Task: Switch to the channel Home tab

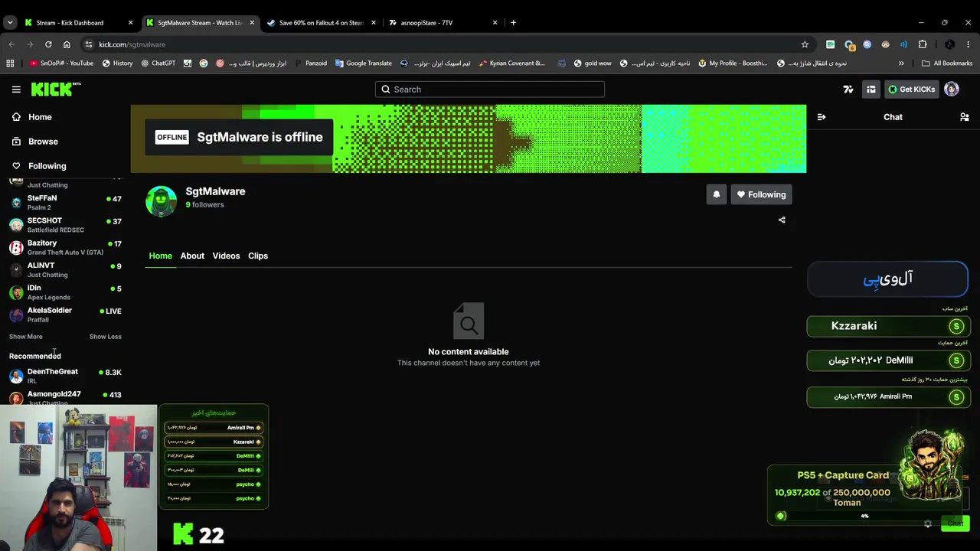Action: tap(160, 256)
